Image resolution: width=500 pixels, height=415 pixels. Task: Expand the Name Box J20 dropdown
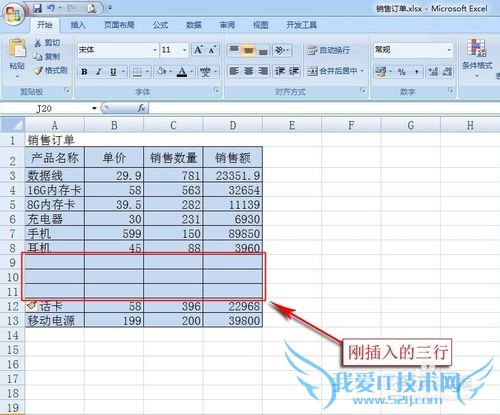94,108
